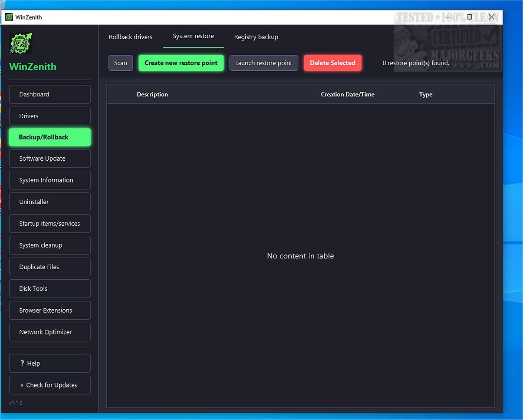This screenshot has width=523, height=420.
Task: Click the Scan button
Action: click(x=121, y=63)
